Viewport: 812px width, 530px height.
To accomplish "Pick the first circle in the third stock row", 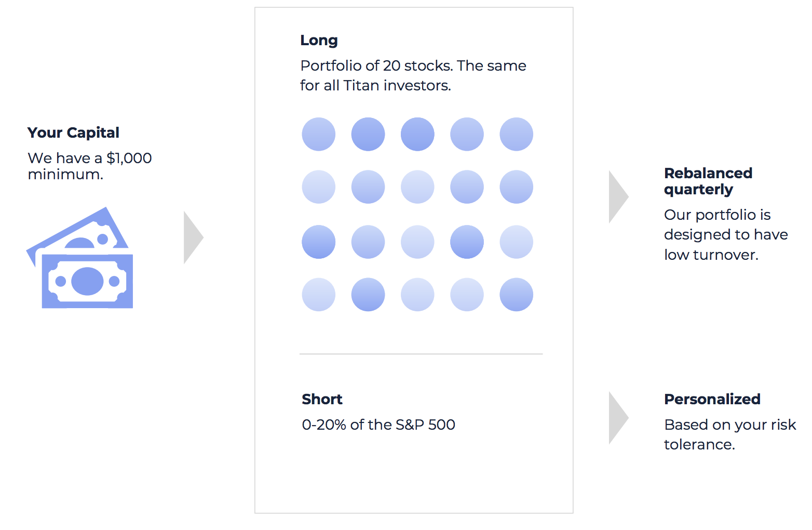I will [x=319, y=242].
